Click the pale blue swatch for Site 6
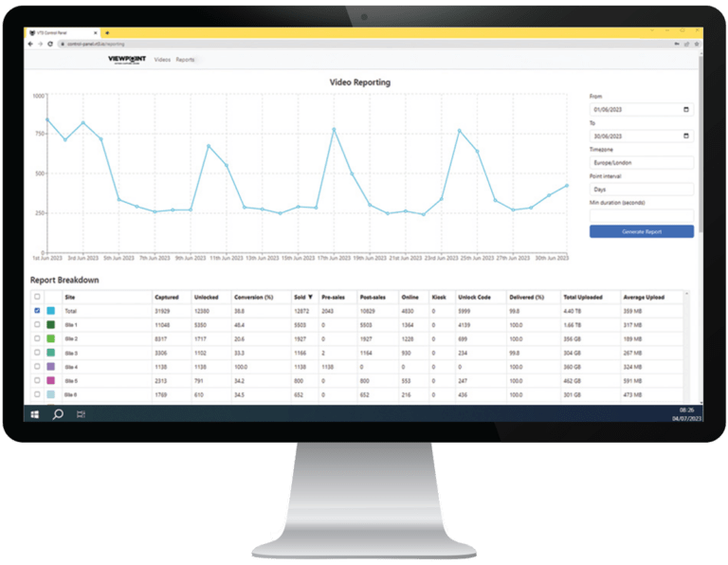The image size is (728, 565). point(50,394)
